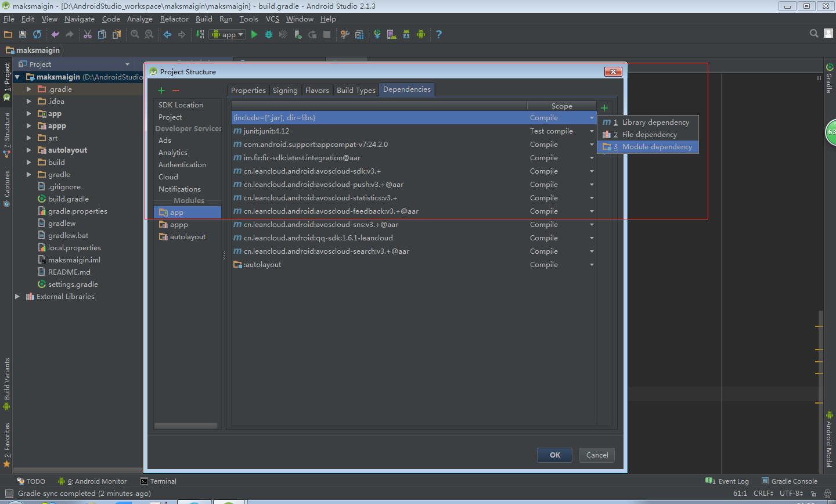Open the VCS menu
This screenshot has height=504, width=836.
point(272,19)
